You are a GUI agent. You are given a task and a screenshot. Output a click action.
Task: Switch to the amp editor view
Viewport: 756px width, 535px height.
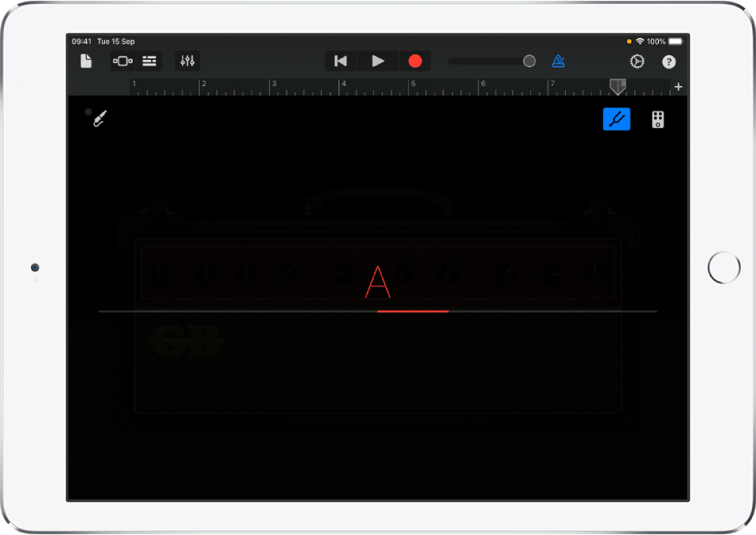click(122, 61)
